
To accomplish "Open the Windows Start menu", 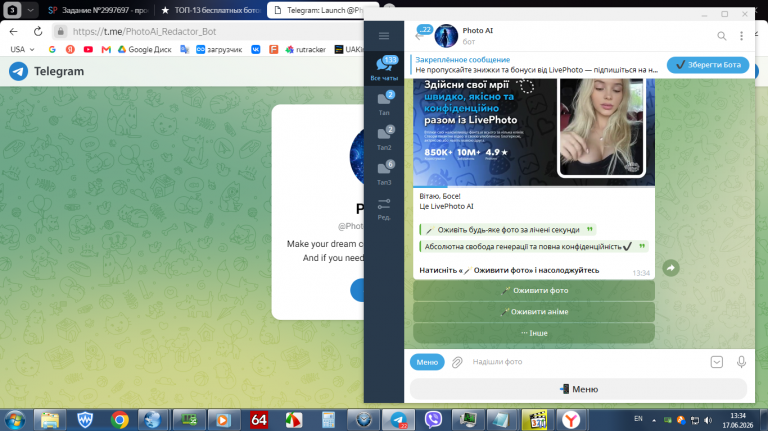I will click(x=15, y=420).
